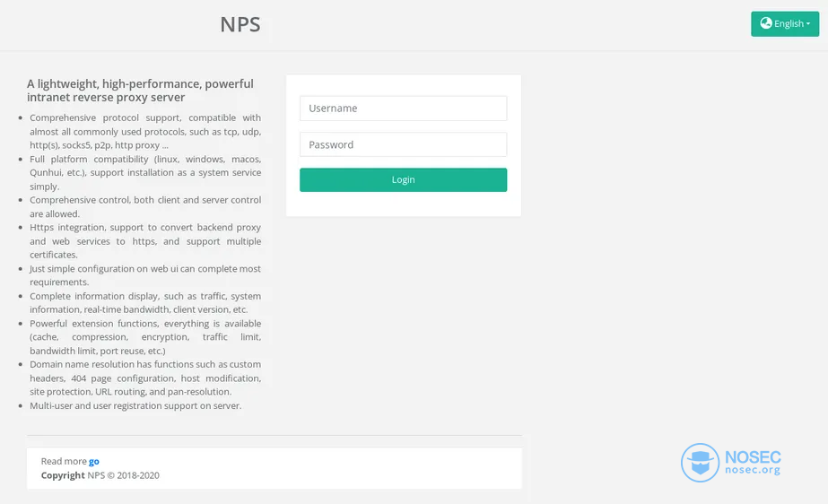Click the "Https integration" list item

[x=145, y=241]
